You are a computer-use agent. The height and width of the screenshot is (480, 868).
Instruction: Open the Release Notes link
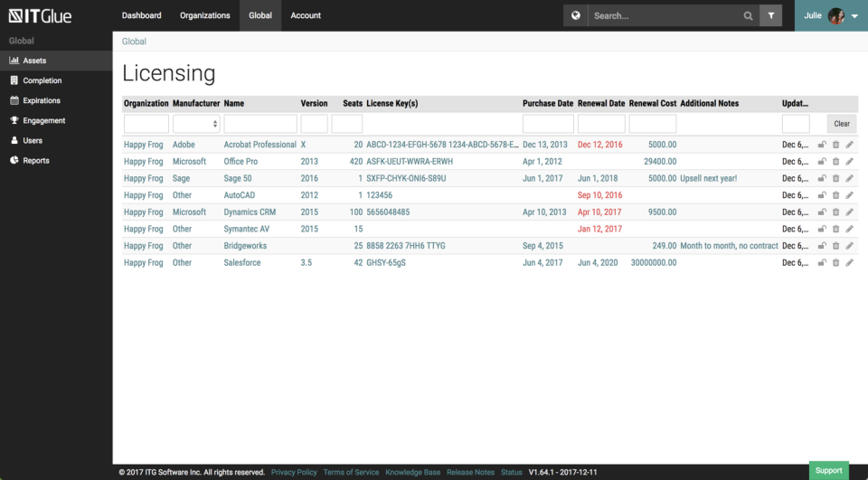[470, 472]
